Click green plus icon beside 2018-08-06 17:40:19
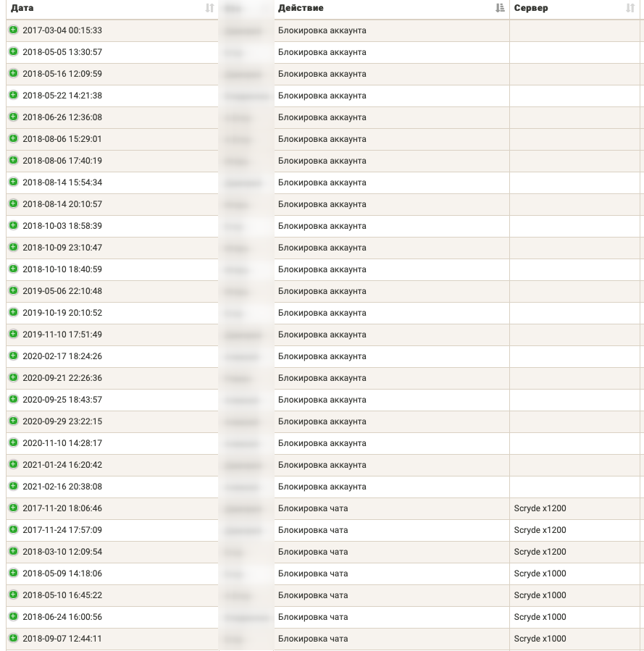644x651 pixels. coord(13,160)
